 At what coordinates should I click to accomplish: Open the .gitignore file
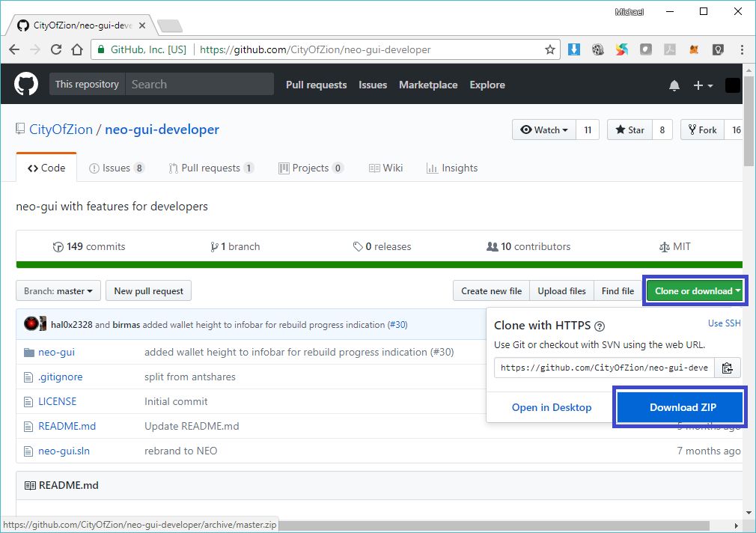pos(61,377)
